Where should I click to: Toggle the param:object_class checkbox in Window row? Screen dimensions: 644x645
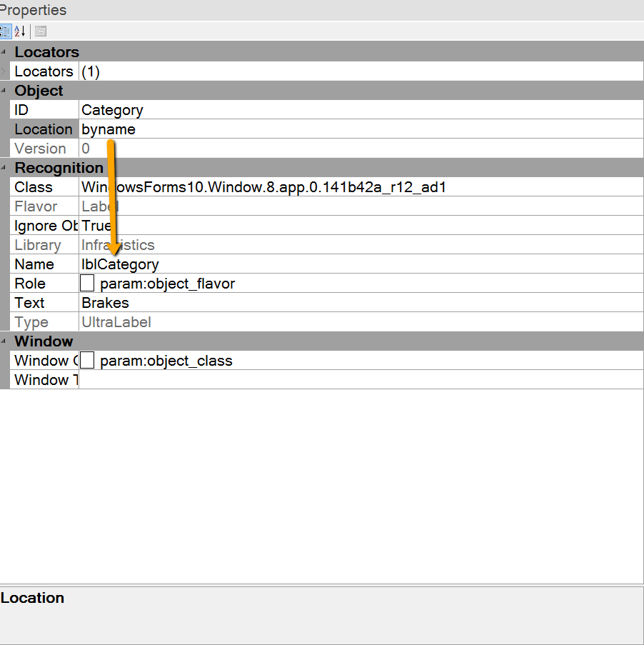pos(87,361)
